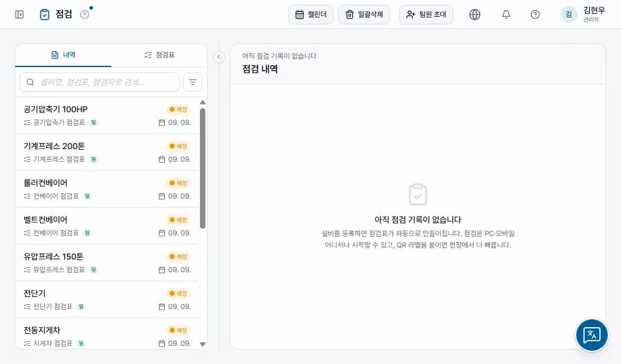
Task: Click the 예정 badge on 전단기
Action: (178, 293)
